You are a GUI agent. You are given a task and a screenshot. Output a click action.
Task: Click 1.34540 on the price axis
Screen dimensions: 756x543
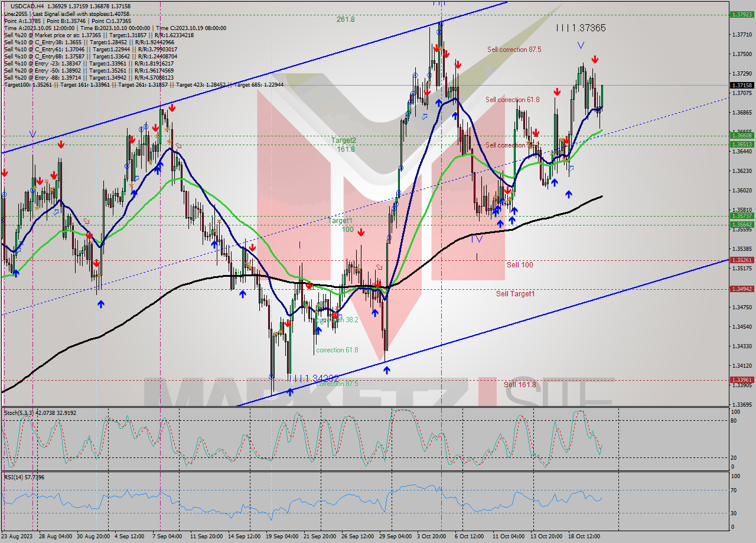tap(741, 326)
